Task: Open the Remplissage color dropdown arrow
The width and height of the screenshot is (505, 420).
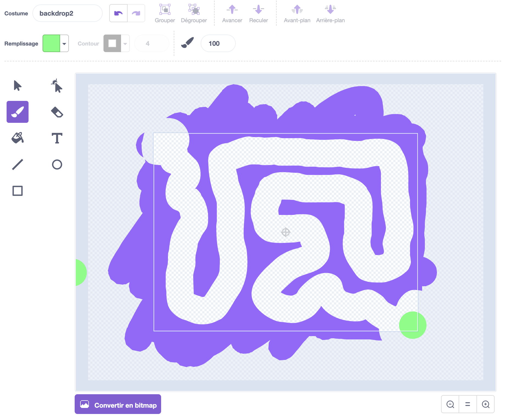Action: [64, 43]
